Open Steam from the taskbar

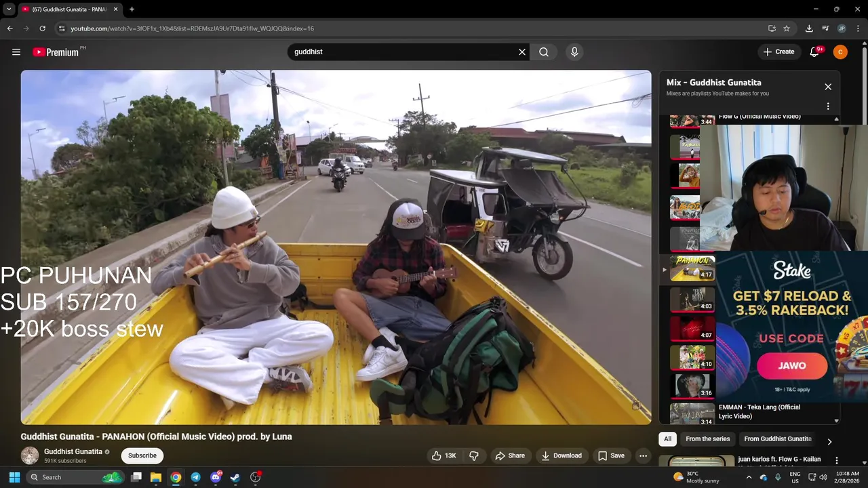click(x=235, y=477)
